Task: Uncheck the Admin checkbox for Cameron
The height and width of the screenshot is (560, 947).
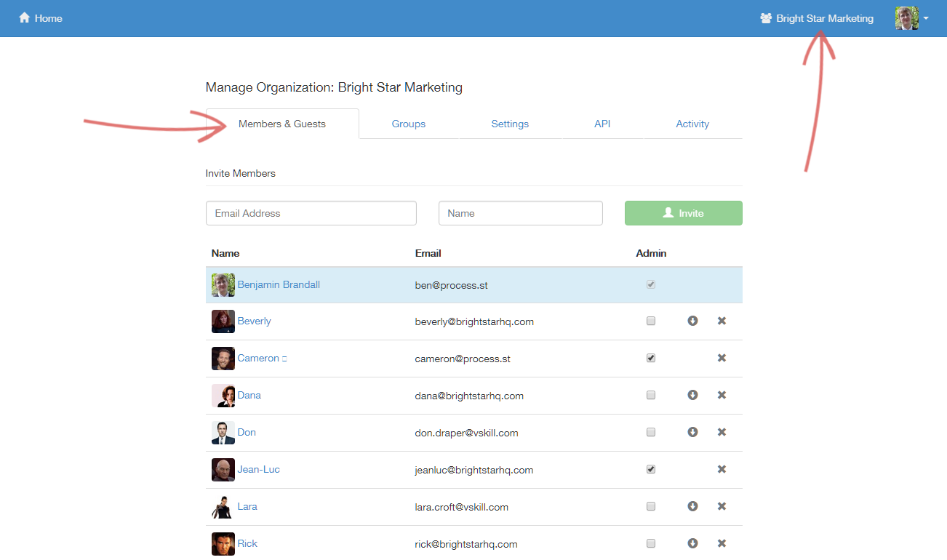Action: (651, 358)
